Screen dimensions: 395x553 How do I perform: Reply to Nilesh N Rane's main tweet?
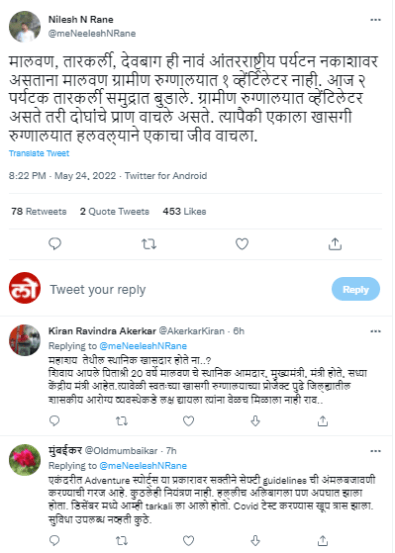[55, 244]
